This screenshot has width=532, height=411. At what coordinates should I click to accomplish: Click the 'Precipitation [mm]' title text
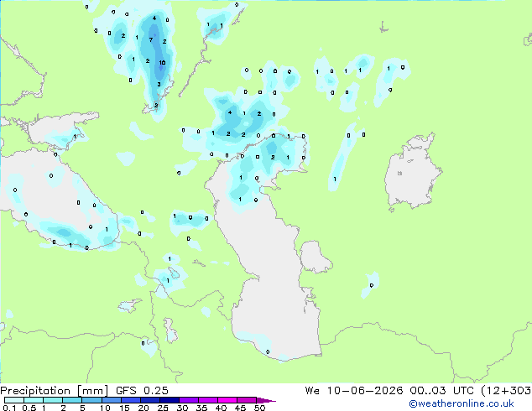pos(55,391)
